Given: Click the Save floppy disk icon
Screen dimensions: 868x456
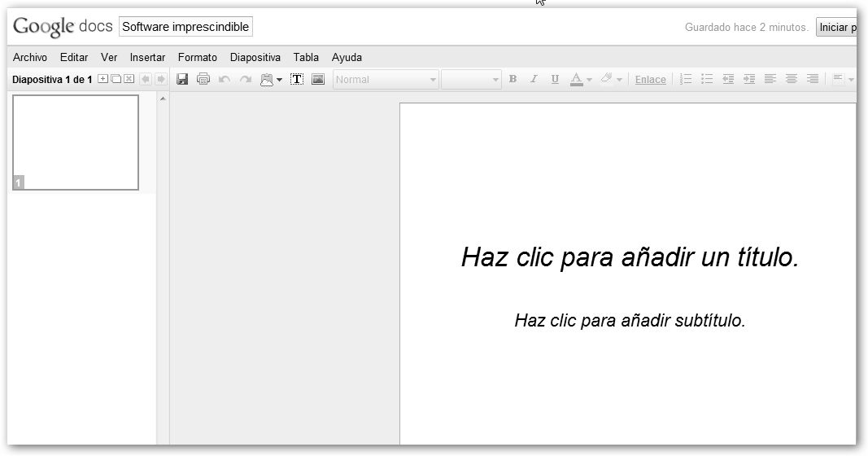Looking at the screenshot, I should 183,79.
